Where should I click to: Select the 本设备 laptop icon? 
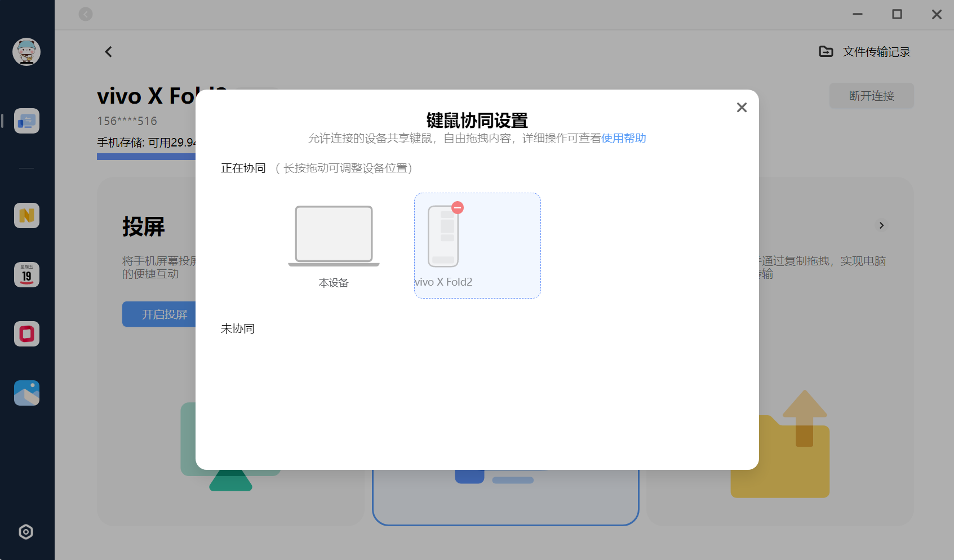(x=334, y=235)
